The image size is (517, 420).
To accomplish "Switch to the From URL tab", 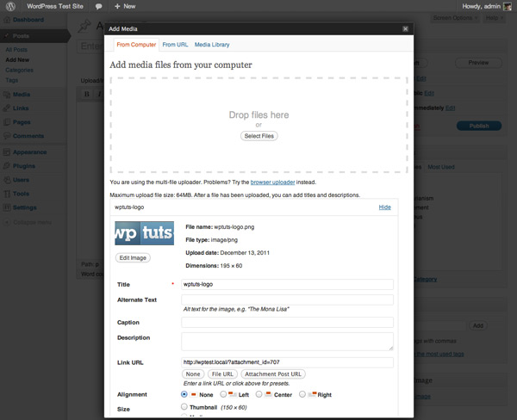I will [175, 45].
